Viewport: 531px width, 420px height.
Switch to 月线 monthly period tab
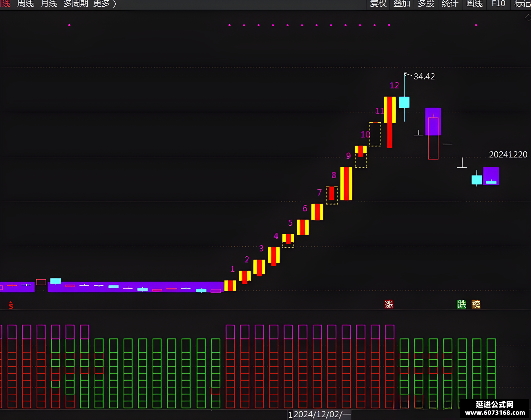click(x=49, y=3)
